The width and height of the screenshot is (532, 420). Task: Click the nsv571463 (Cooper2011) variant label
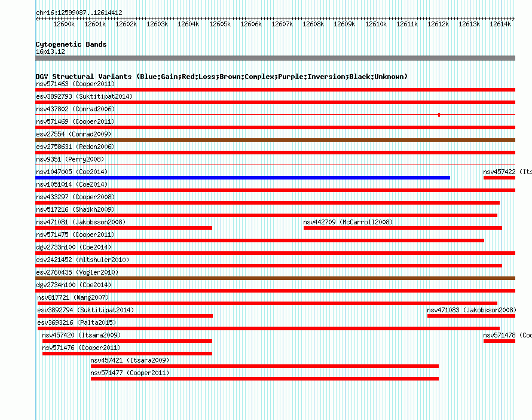[75, 84]
